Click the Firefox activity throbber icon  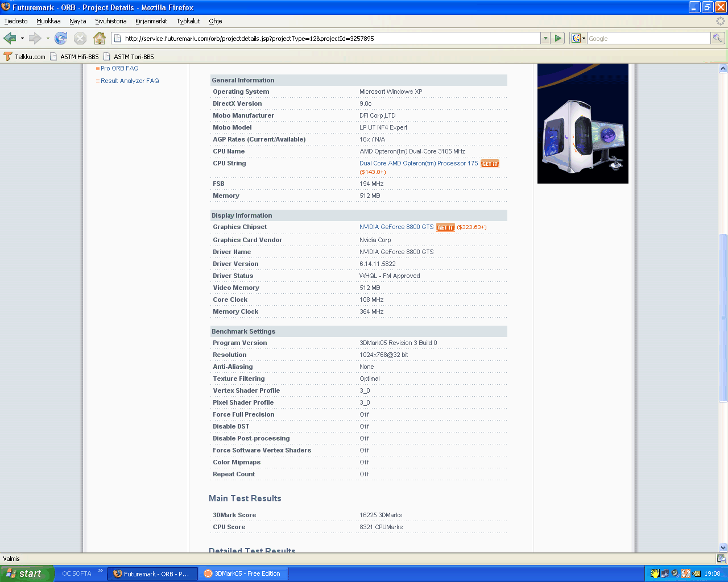coord(721,21)
